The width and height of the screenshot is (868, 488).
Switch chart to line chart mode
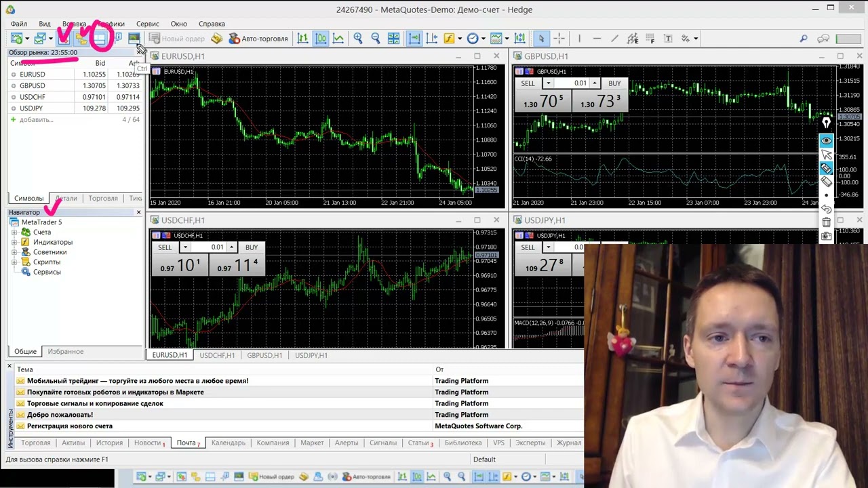338,39
